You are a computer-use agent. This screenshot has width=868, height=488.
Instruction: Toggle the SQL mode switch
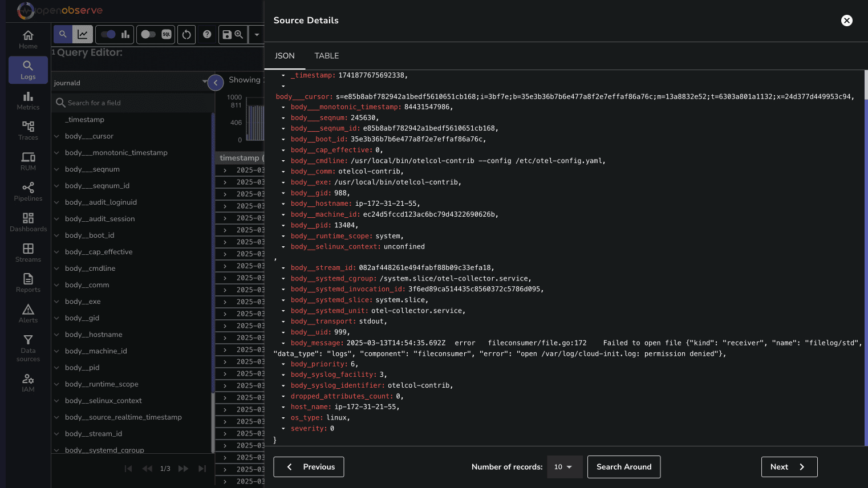click(148, 35)
